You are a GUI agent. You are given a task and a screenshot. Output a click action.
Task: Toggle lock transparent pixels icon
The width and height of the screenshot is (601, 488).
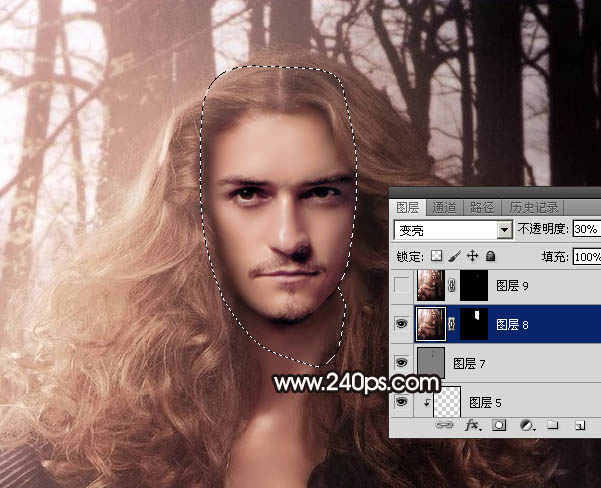[436, 256]
